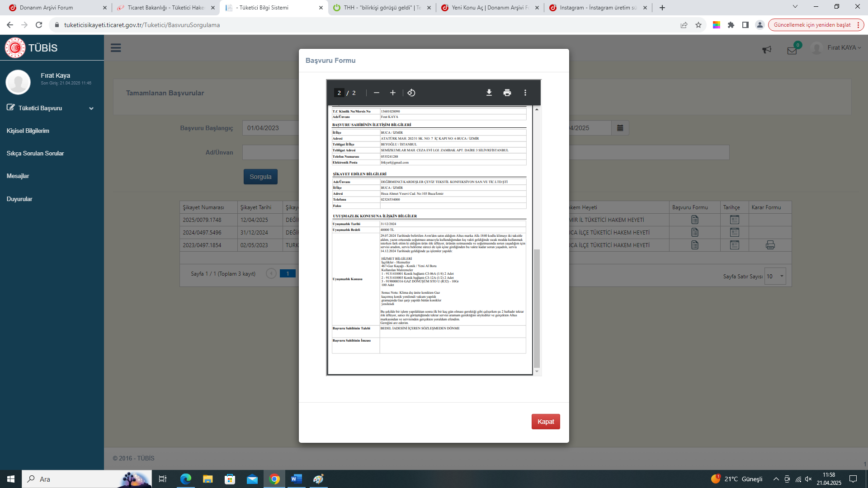The image size is (868, 488).
Task: Open PDF viewer more options menu
Action: point(525,93)
